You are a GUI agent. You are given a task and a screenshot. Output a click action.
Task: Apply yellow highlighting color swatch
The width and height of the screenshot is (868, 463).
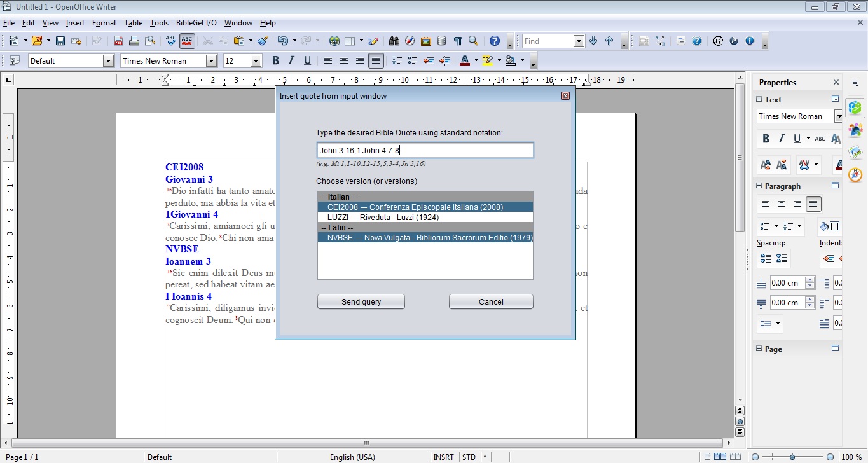click(488, 60)
